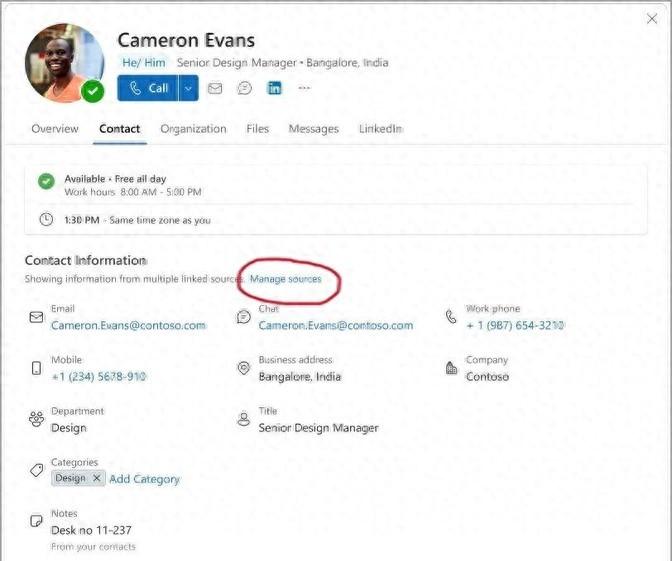Click the Manage sources link
This screenshot has width=672, height=561.
[x=285, y=279]
